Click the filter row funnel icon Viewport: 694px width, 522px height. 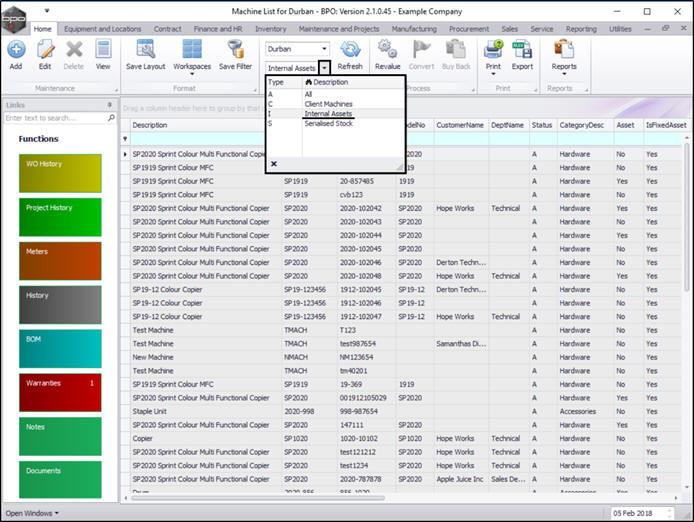[x=125, y=139]
